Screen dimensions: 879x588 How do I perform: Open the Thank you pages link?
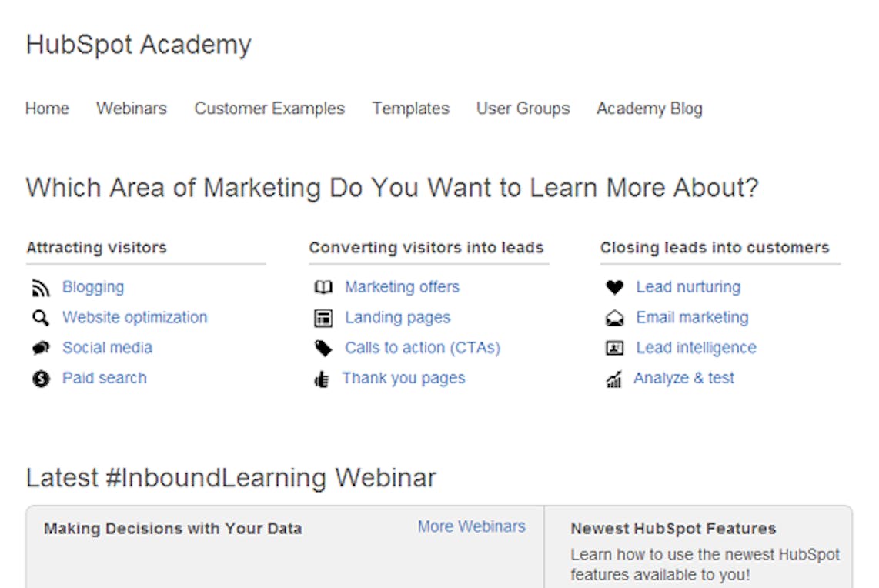click(x=404, y=378)
